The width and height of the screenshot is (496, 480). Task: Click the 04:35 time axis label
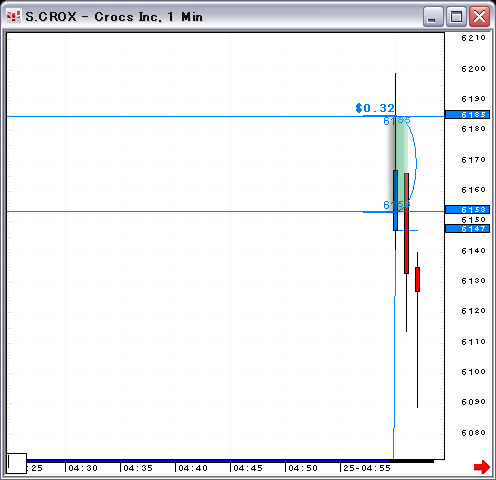(x=138, y=468)
